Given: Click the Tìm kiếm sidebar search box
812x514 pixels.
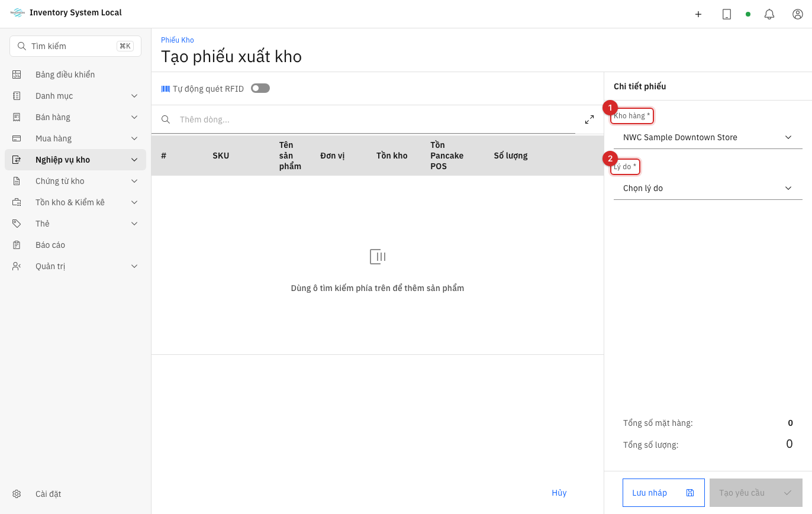Looking at the screenshot, I should [x=75, y=46].
